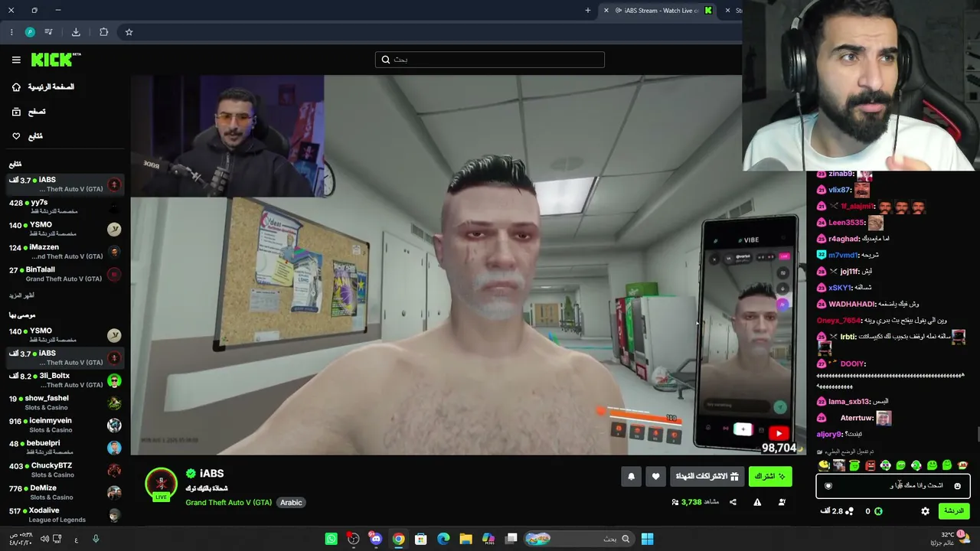Select the first yellow emote in quick emotes
Screen dimensions: 980x551
tap(824, 465)
